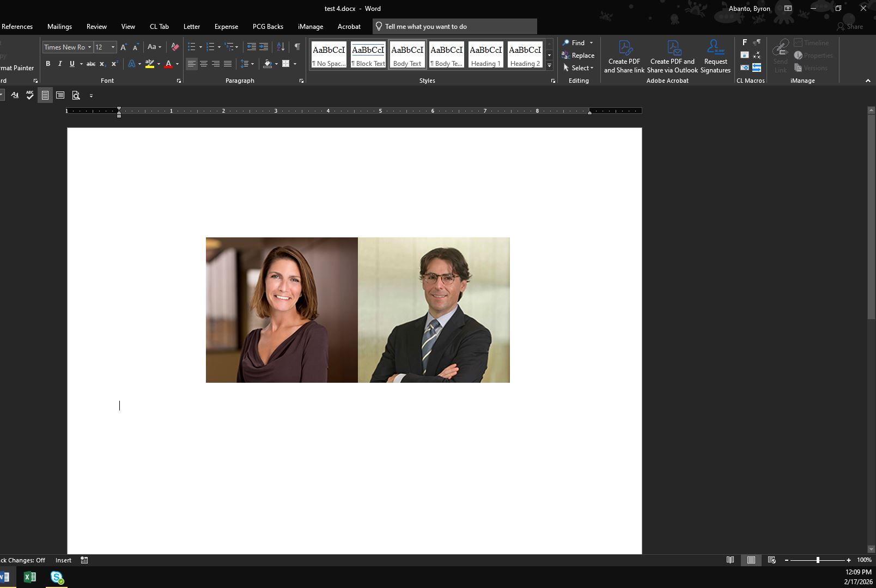This screenshot has height=588, width=876.
Task: Click the zoom slider handle
Action: (818, 560)
